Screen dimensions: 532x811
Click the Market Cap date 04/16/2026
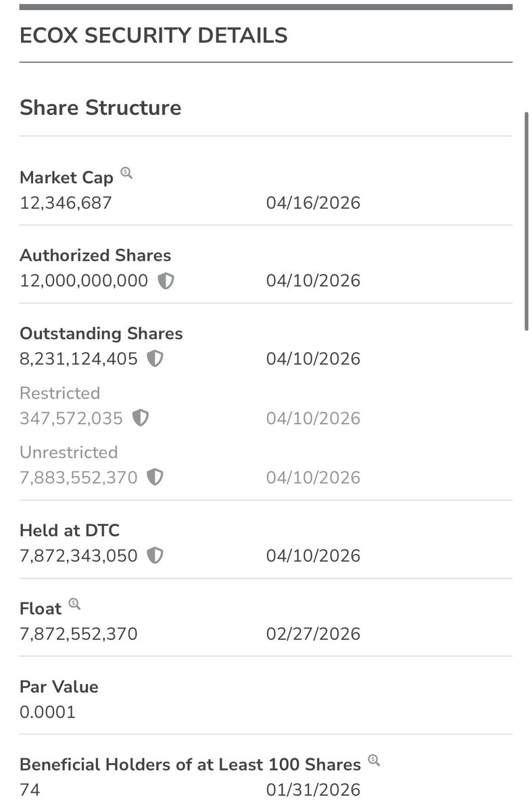coord(313,203)
